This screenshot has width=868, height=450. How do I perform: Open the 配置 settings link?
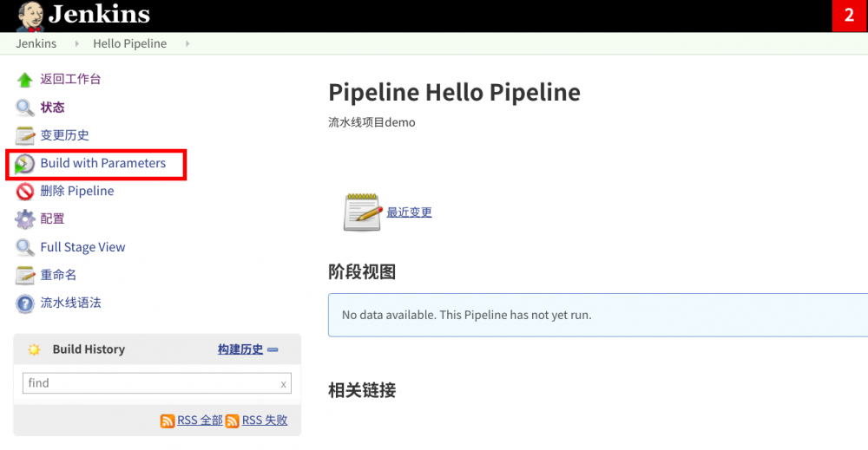click(x=53, y=218)
